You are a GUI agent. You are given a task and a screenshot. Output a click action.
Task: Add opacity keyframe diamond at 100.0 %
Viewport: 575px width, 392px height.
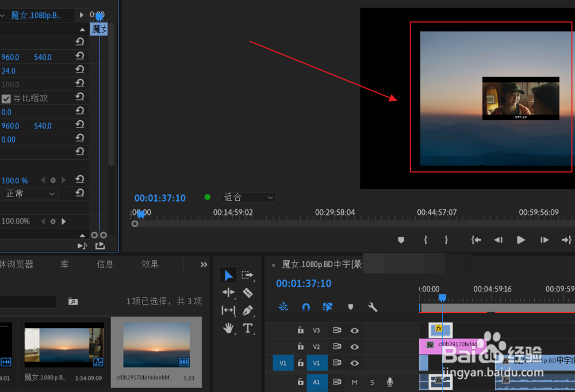53,180
